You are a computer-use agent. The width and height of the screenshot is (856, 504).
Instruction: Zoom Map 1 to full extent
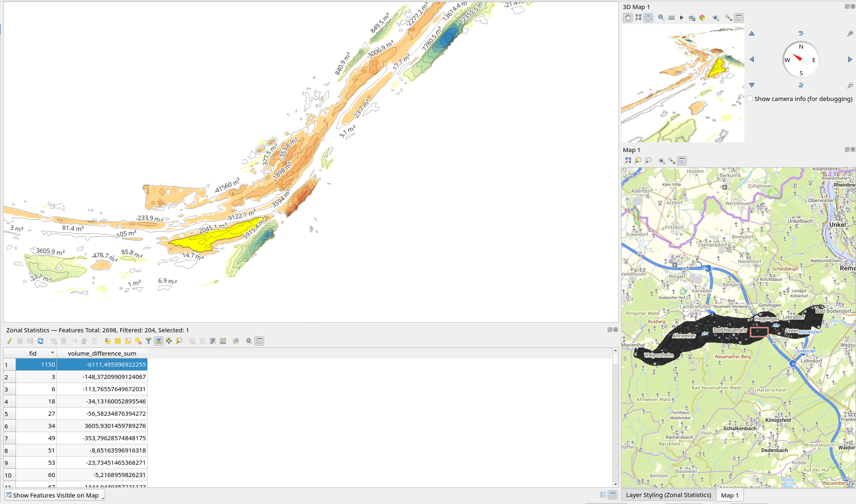point(628,161)
